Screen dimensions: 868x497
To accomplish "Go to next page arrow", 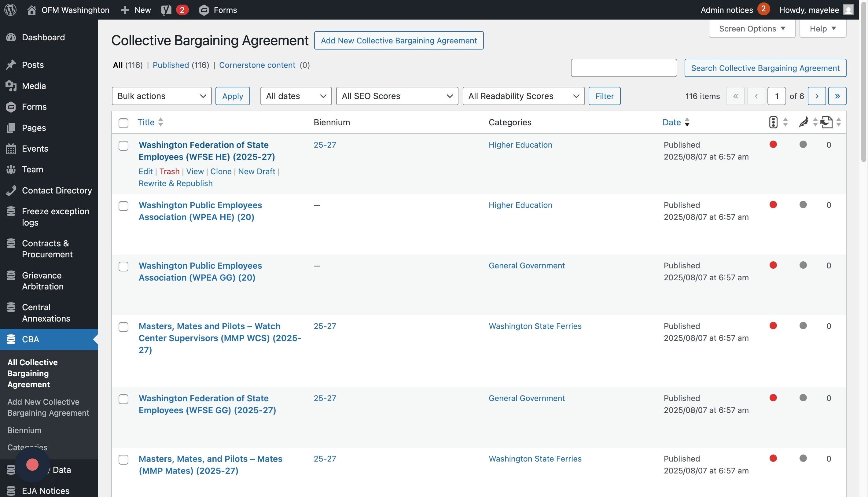I will coord(817,96).
